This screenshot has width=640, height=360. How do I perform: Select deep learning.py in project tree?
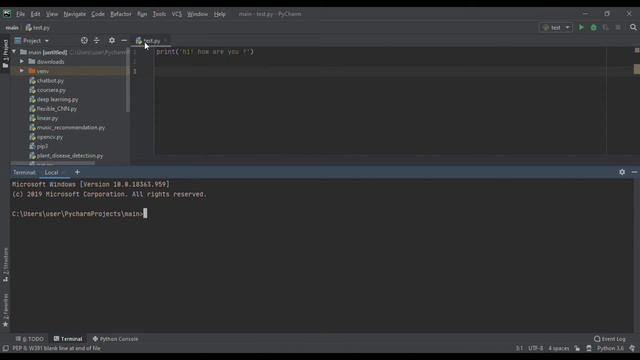(x=58, y=99)
